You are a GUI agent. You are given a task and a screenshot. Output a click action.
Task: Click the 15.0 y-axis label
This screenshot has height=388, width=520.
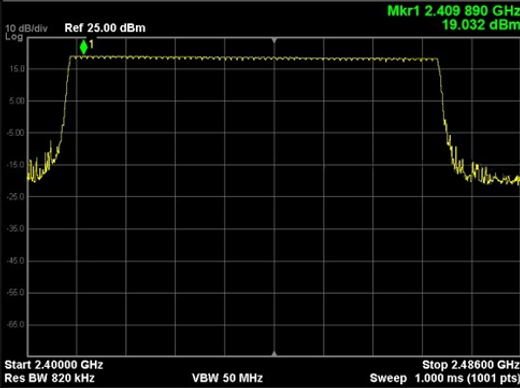(x=17, y=69)
